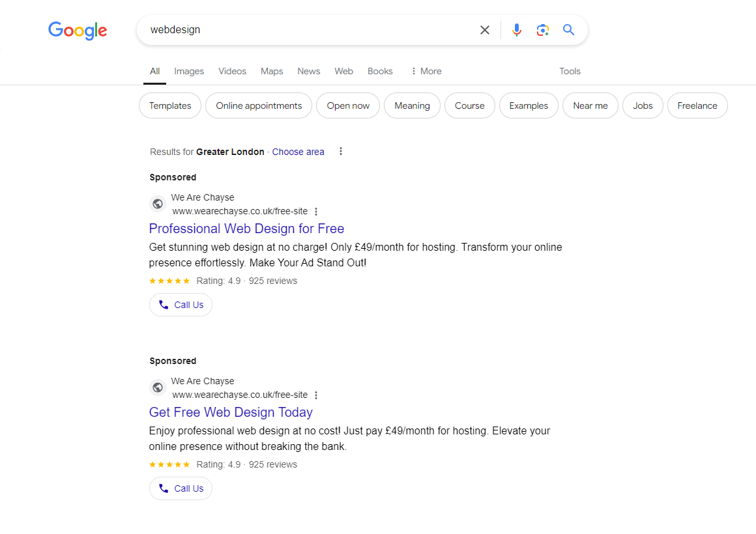Open Google Lens image search
The width and height of the screenshot is (756, 534).
coord(542,30)
